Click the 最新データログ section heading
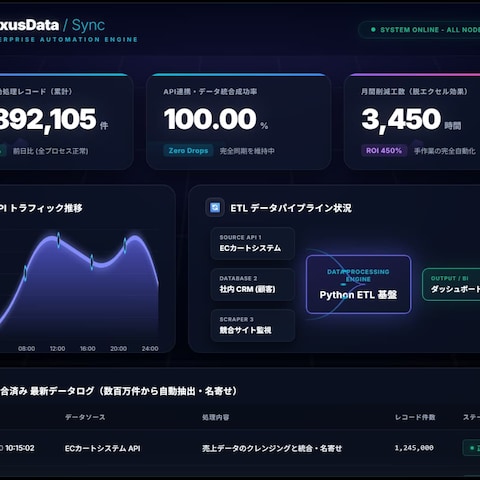This screenshot has width=480, height=480. pos(119,391)
